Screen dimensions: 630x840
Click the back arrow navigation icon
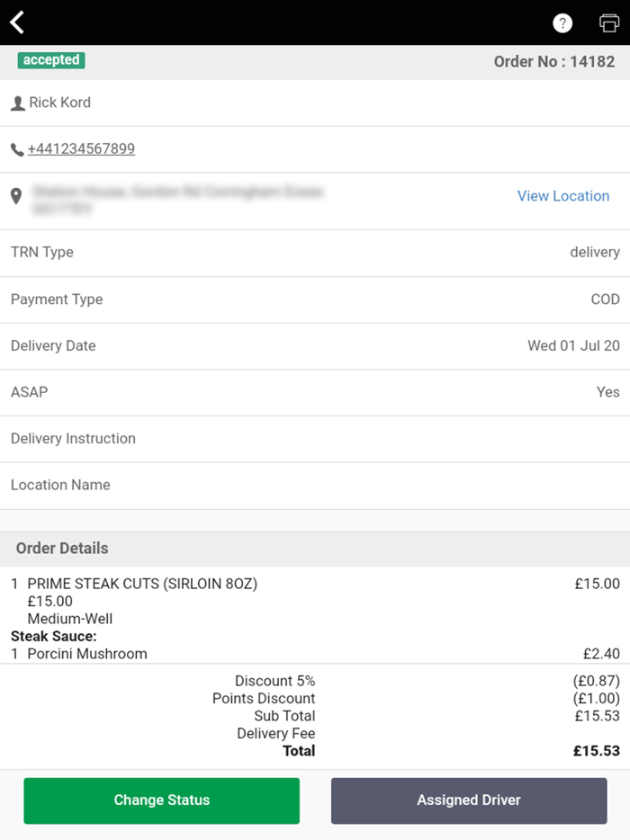click(x=16, y=21)
